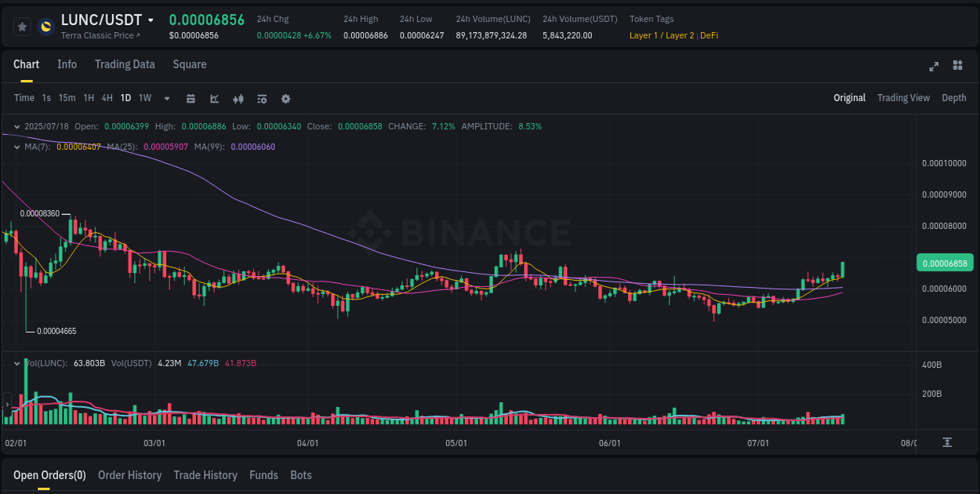Viewport: 980px width, 494px height.
Task: Open the indicator list settings icon
Action: tap(261, 99)
